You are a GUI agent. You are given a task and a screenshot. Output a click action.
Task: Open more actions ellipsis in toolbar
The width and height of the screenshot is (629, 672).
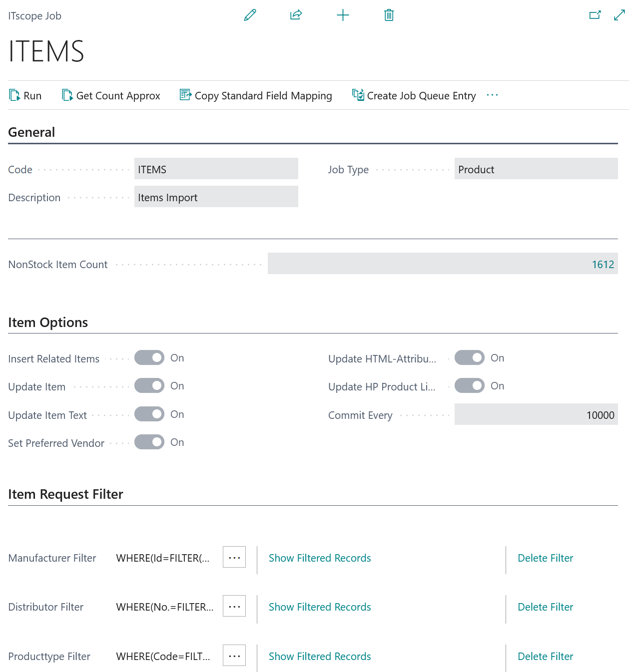point(492,95)
